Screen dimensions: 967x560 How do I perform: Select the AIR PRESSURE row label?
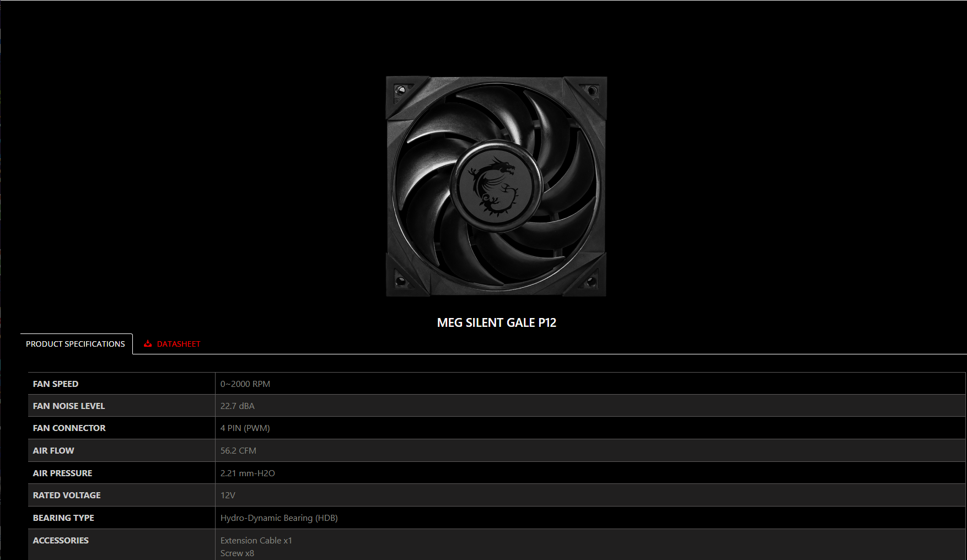[63, 473]
